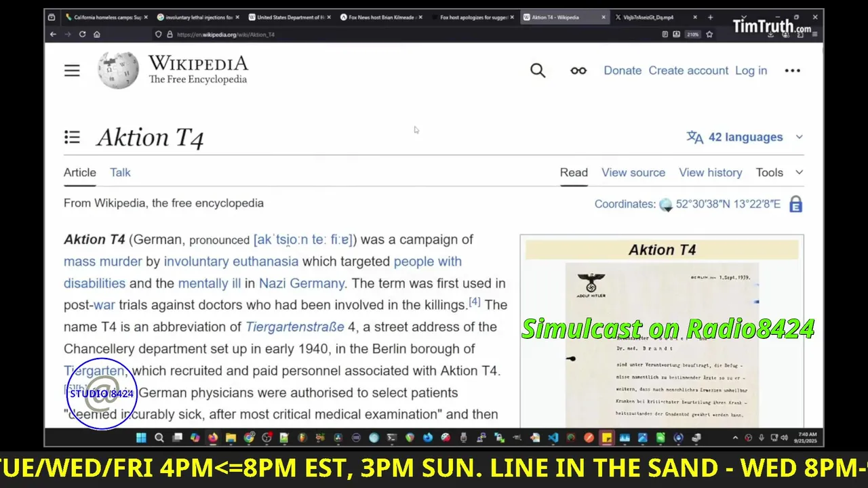This screenshot has height=488, width=868.
Task: Click the browser Back arrow
Action: tap(53, 34)
